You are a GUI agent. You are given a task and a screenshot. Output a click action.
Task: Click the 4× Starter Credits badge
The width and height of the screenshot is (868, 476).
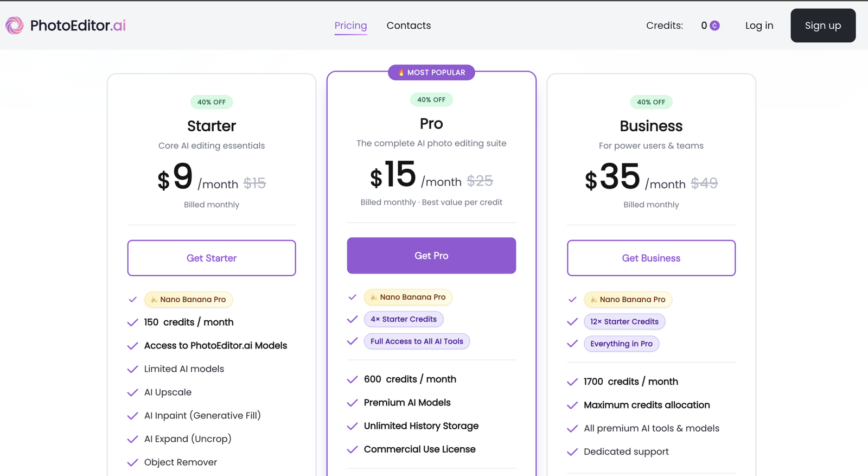click(x=404, y=319)
